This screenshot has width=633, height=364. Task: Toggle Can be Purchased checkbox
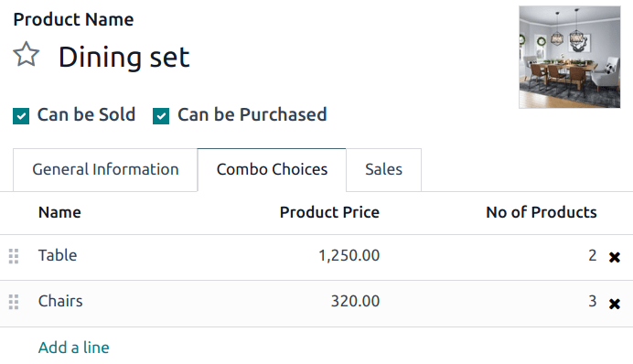[x=161, y=116]
